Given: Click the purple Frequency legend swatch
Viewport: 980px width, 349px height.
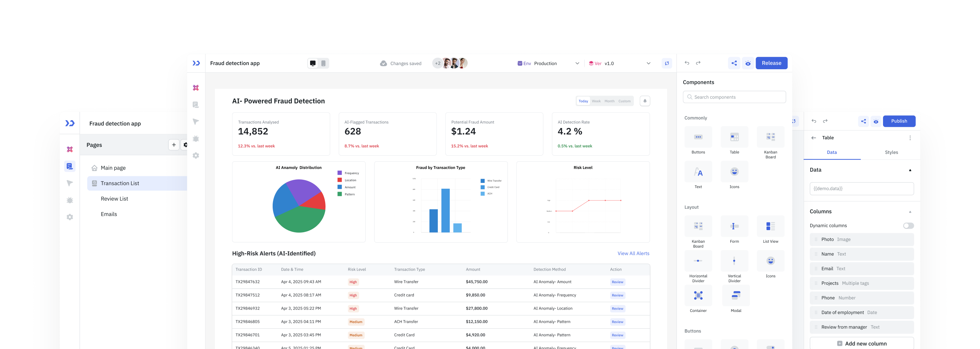Looking at the screenshot, I should 339,173.
